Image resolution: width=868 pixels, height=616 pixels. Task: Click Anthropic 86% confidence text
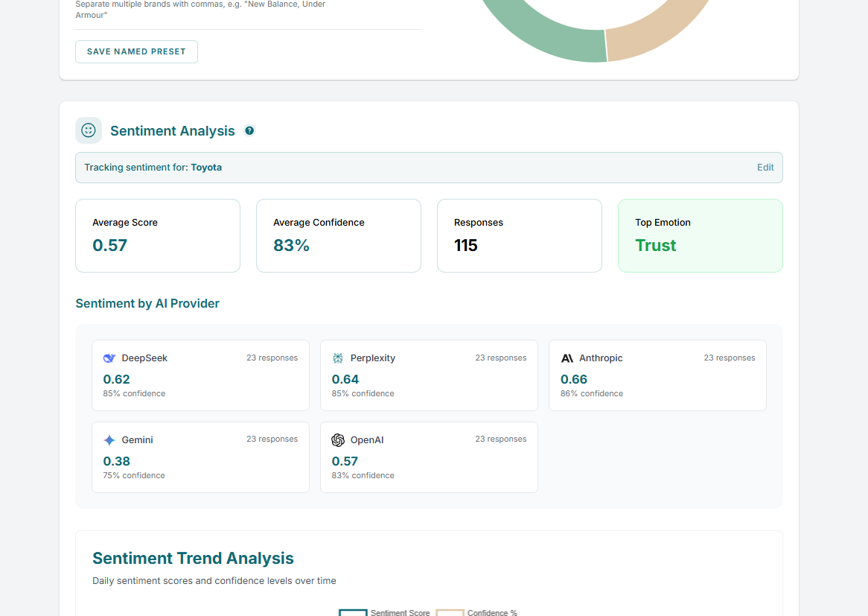click(x=591, y=394)
